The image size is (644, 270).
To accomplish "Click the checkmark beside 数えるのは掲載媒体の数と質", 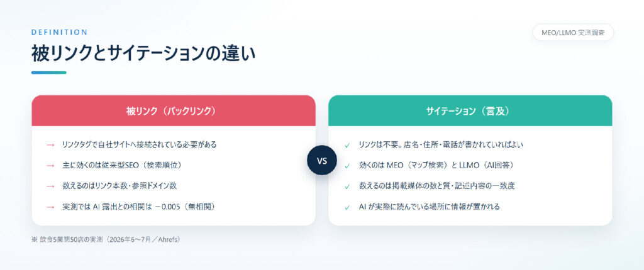I will coord(347,186).
